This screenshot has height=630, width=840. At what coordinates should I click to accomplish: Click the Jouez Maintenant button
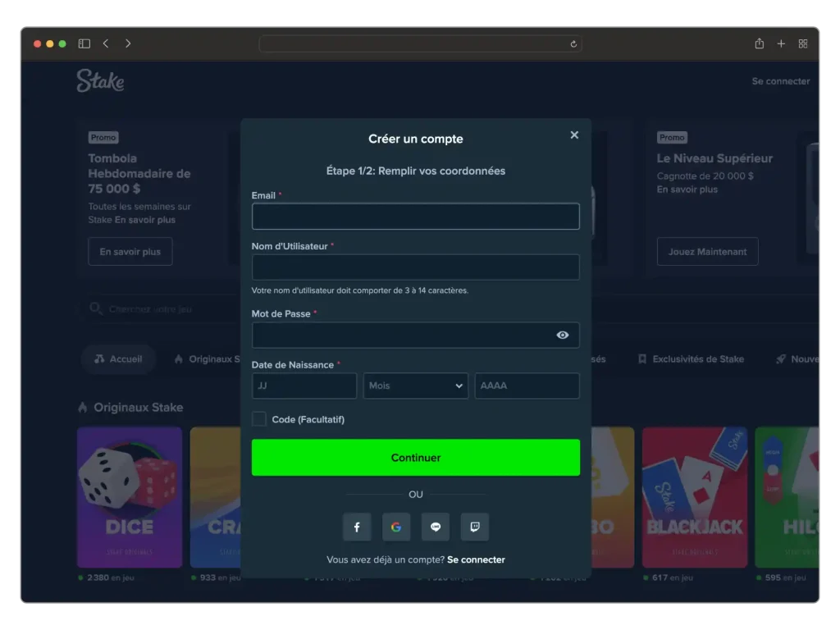coord(707,252)
